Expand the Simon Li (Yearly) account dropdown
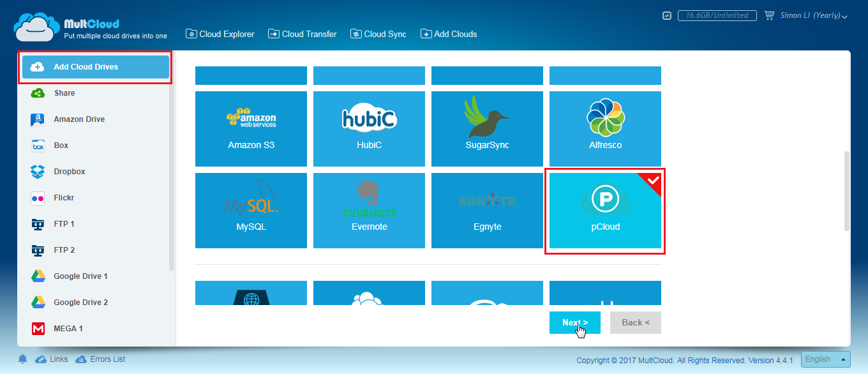The height and width of the screenshot is (374, 868). tap(814, 16)
